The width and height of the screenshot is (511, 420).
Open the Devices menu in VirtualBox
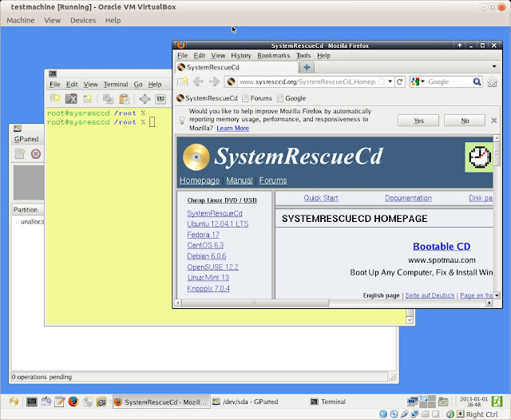pyautogui.click(x=82, y=20)
